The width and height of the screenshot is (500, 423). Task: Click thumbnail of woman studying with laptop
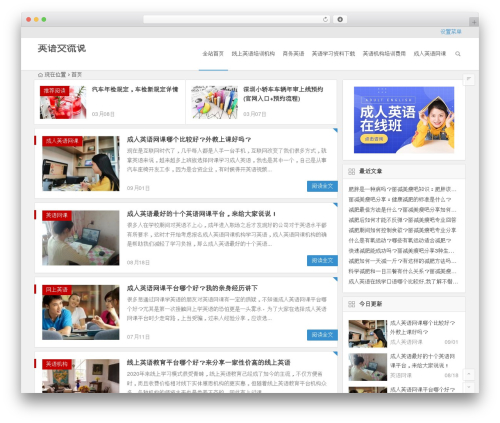[81, 238]
